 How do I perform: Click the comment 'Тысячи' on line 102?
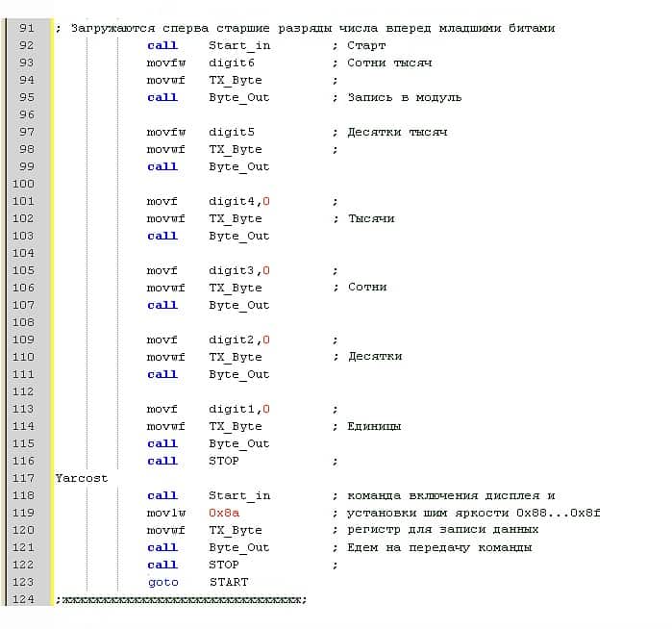tap(371, 218)
